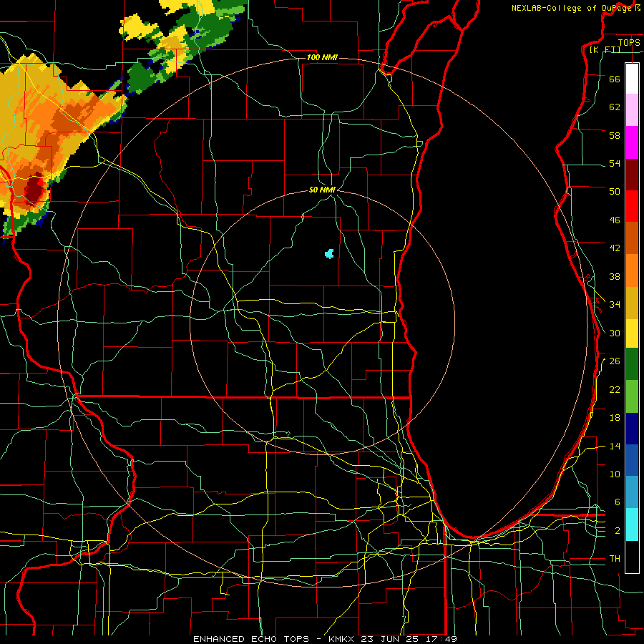Click the "6" scale label
The width and height of the screenshot is (644, 644).
(617, 502)
